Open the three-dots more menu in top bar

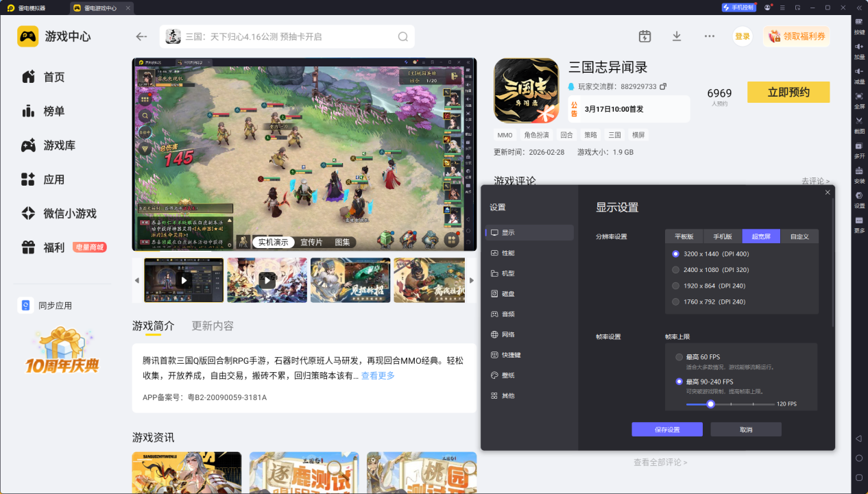[710, 36]
